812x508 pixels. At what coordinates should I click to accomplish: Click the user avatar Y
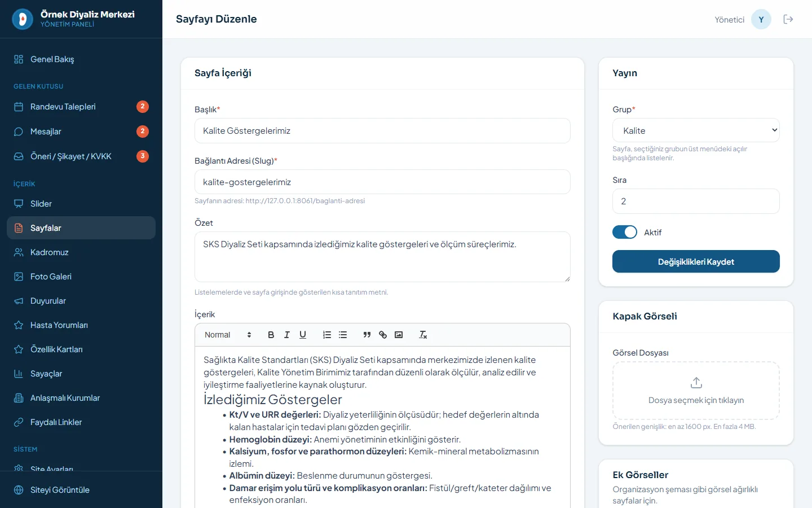(761, 19)
